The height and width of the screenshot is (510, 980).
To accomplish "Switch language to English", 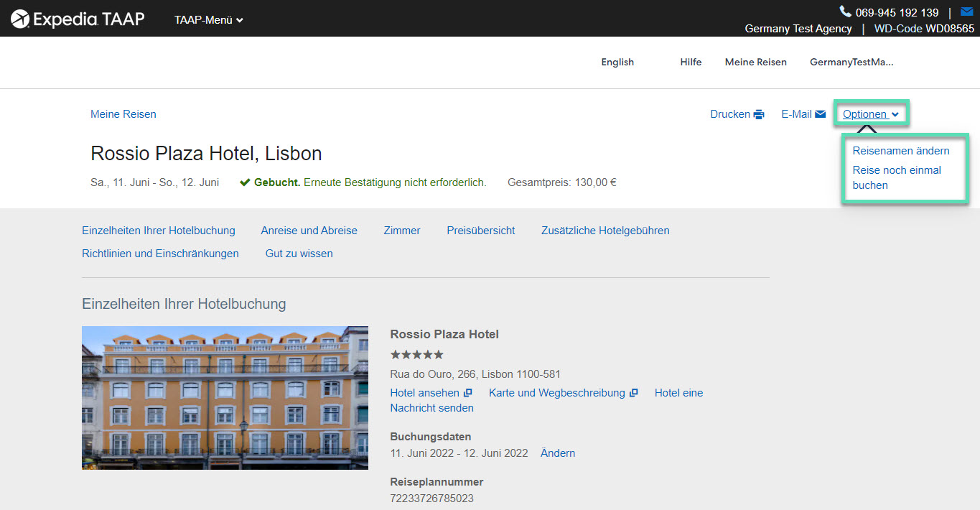I will (x=617, y=62).
